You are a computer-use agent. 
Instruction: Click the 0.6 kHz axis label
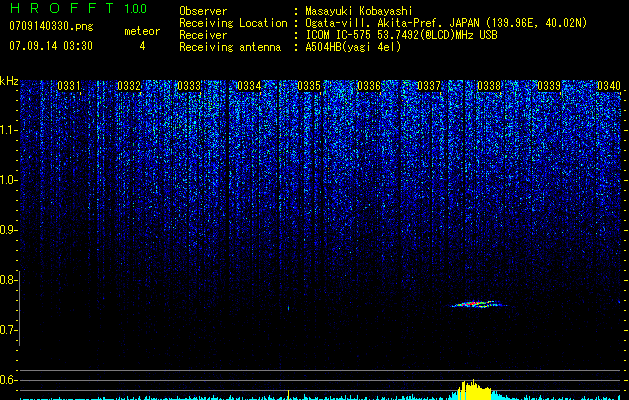tap(8, 380)
